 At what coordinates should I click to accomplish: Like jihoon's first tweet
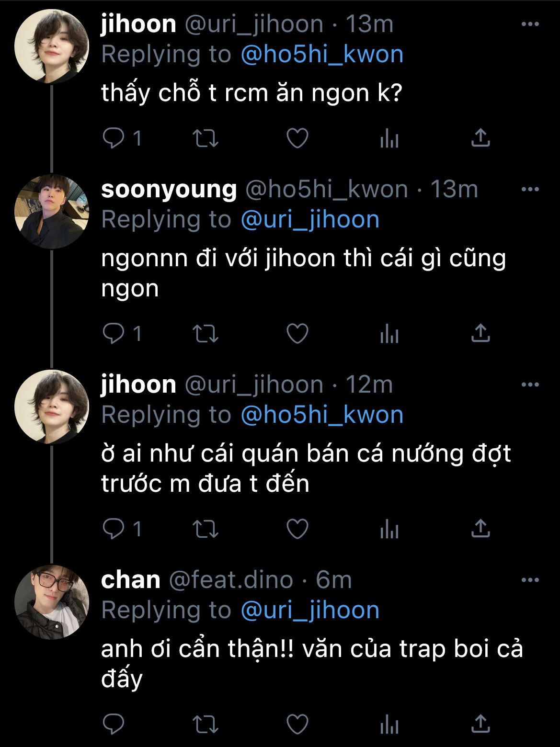click(x=297, y=139)
